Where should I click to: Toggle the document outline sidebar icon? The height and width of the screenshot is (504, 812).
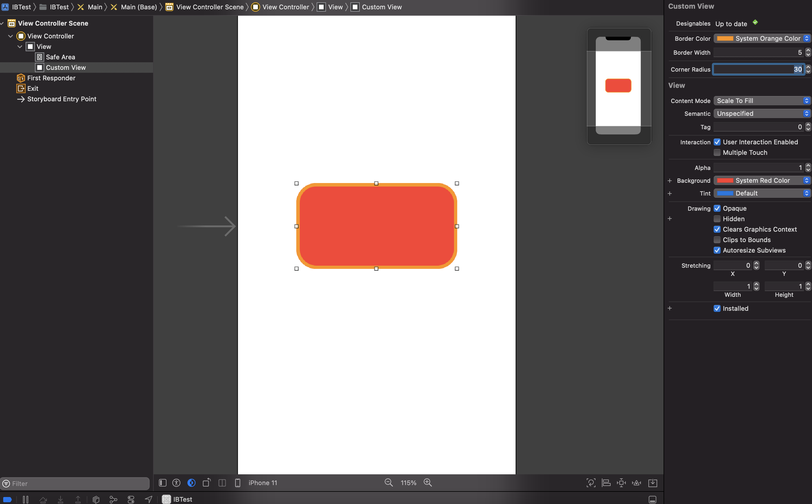162,483
